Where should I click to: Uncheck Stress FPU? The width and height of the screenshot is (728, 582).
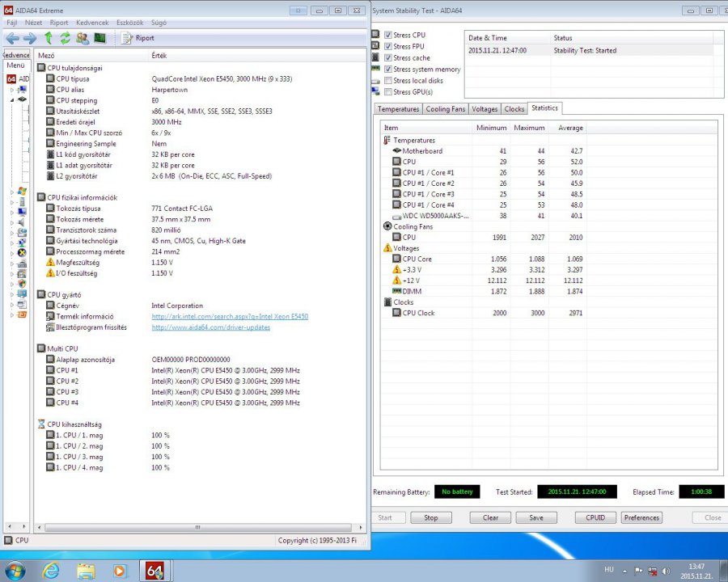point(388,46)
